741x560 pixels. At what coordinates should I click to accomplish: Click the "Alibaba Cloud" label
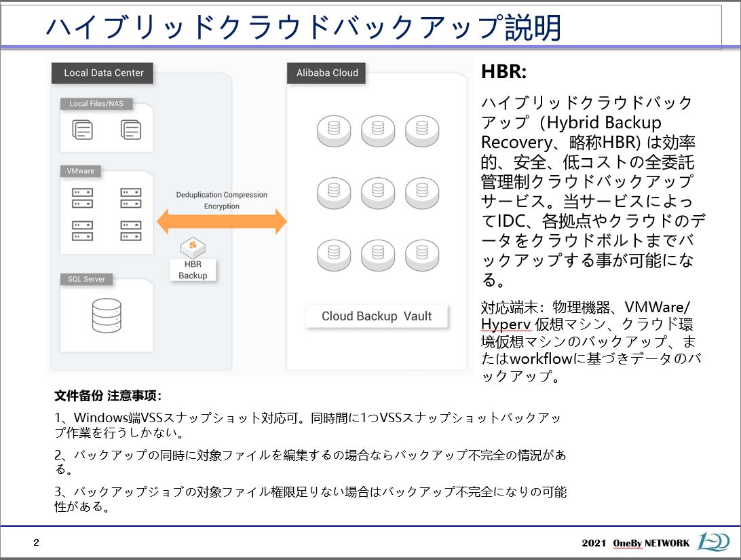coord(326,73)
